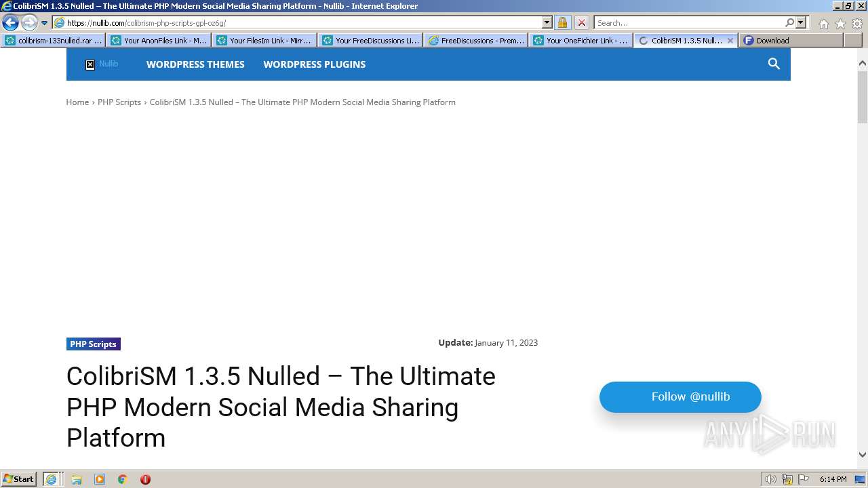Screen dimensions: 868x488
Task: Click the nullib.com URL in address bar
Action: [x=146, y=22]
